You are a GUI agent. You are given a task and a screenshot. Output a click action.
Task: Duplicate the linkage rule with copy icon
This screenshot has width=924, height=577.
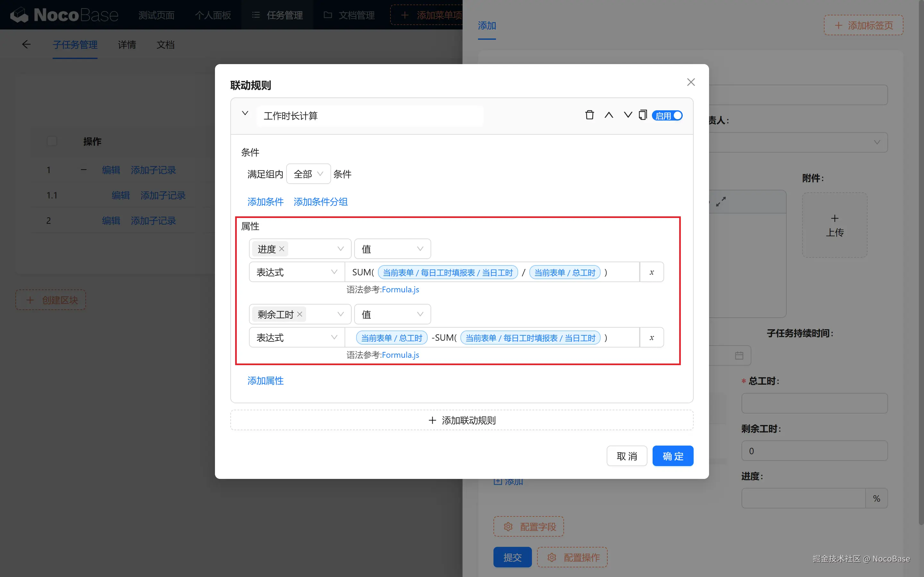point(643,115)
